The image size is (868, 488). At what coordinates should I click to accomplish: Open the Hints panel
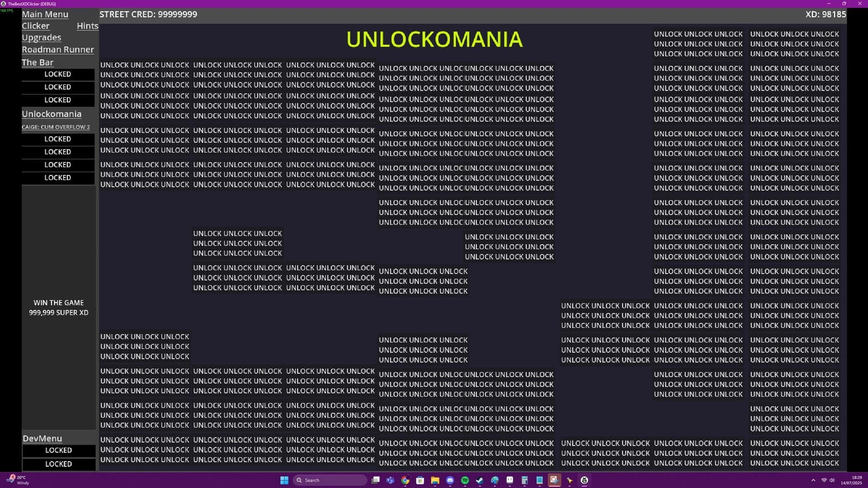click(87, 26)
